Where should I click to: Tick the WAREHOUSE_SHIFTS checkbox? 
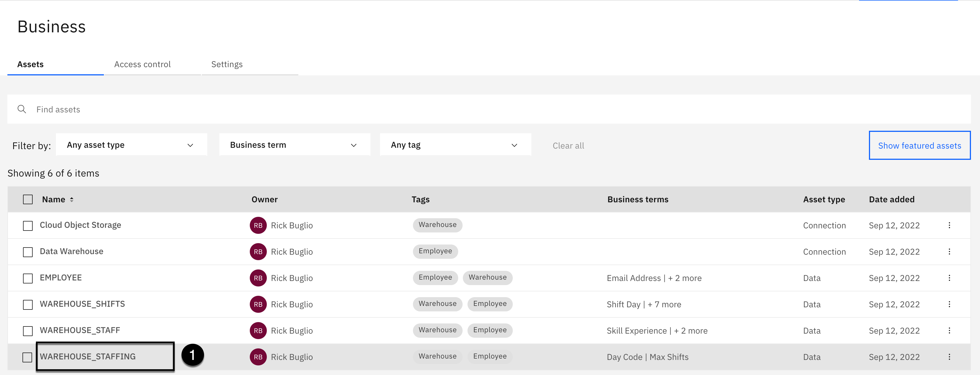point(28,304)
